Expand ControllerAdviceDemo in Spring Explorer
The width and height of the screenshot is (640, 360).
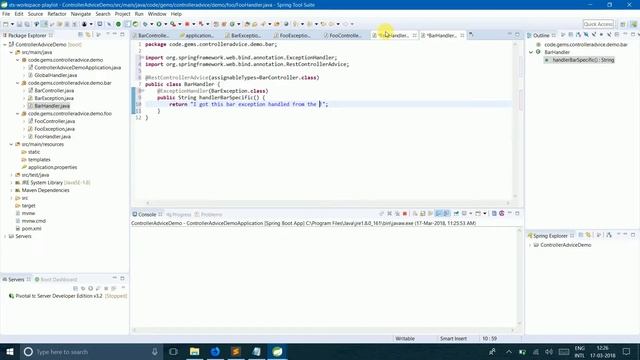530,245
